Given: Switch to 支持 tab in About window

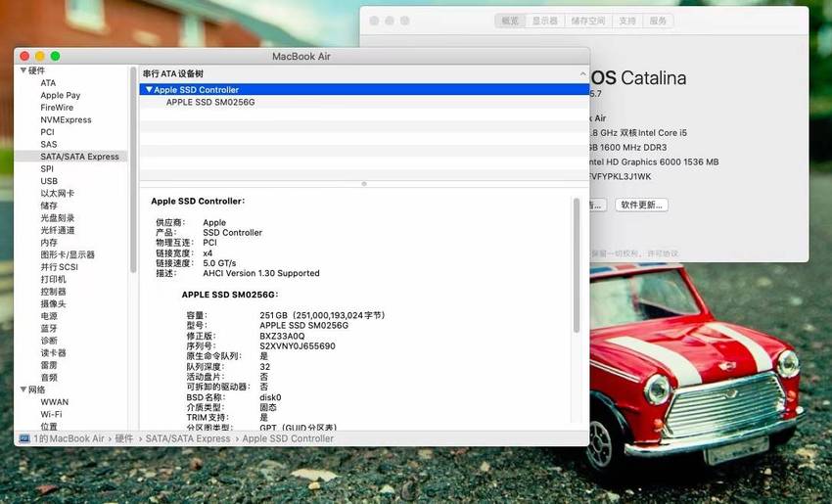Looking at the screenshot, I should point(627,21).
